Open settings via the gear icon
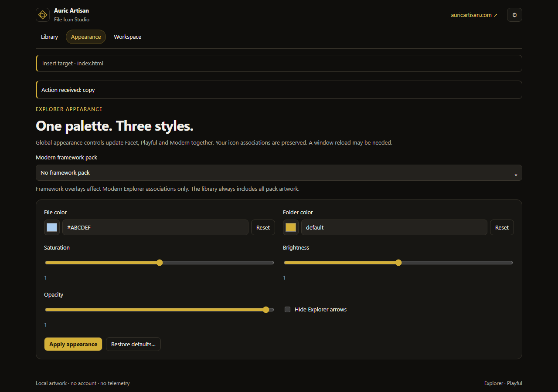 [514, 15]
